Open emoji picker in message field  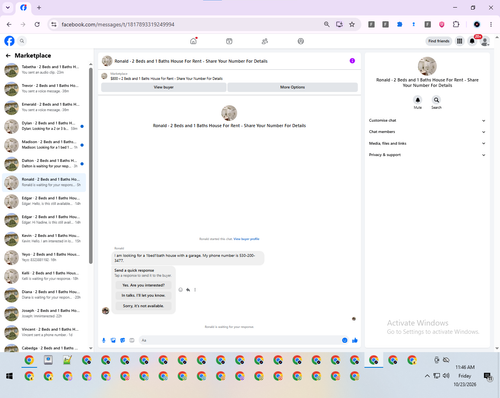pyautogui.click(x=345, y=340)
